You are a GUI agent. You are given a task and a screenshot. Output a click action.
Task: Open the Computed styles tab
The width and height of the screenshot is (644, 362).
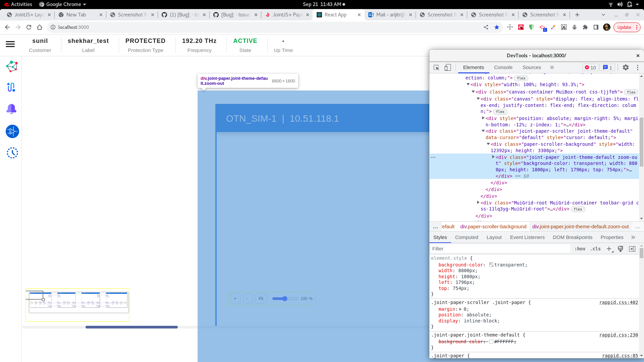tap(467, 237)
